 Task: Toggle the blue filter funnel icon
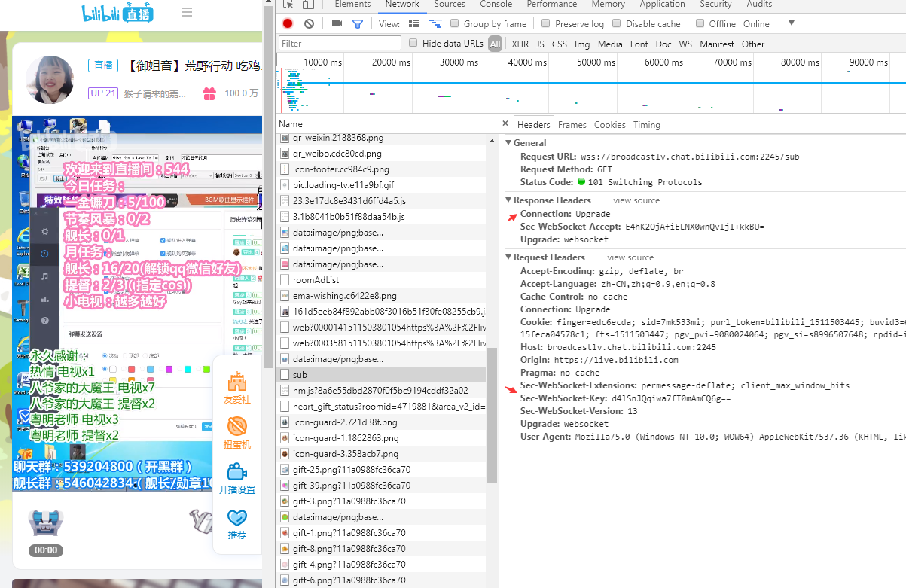tap(358, 23)
